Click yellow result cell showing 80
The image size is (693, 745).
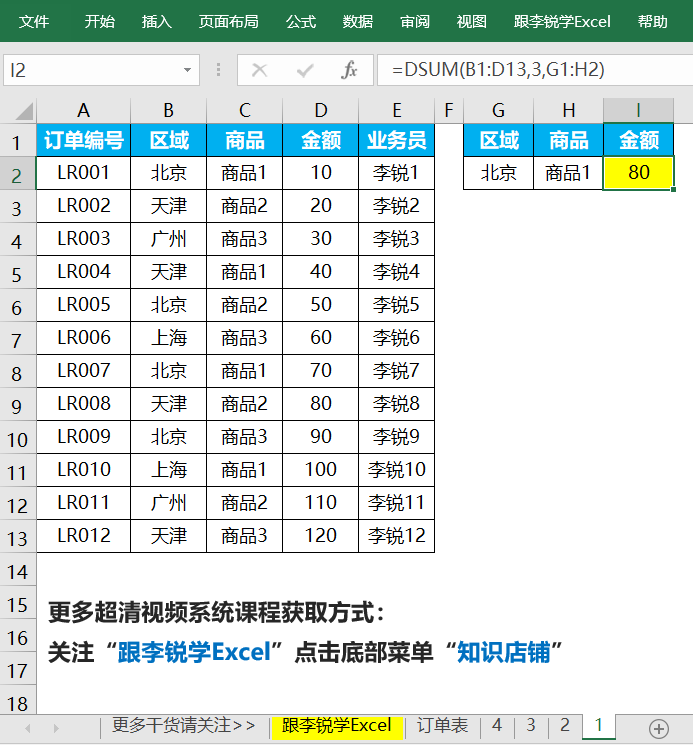pyautogui.click(x=638, y=173)
